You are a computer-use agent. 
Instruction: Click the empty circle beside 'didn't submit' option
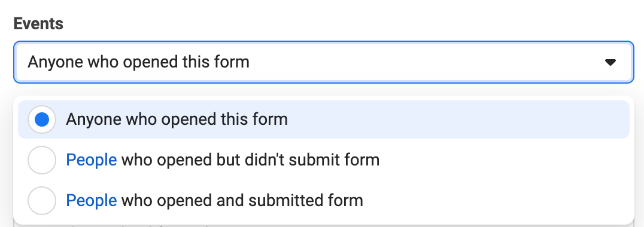(42, 160)
